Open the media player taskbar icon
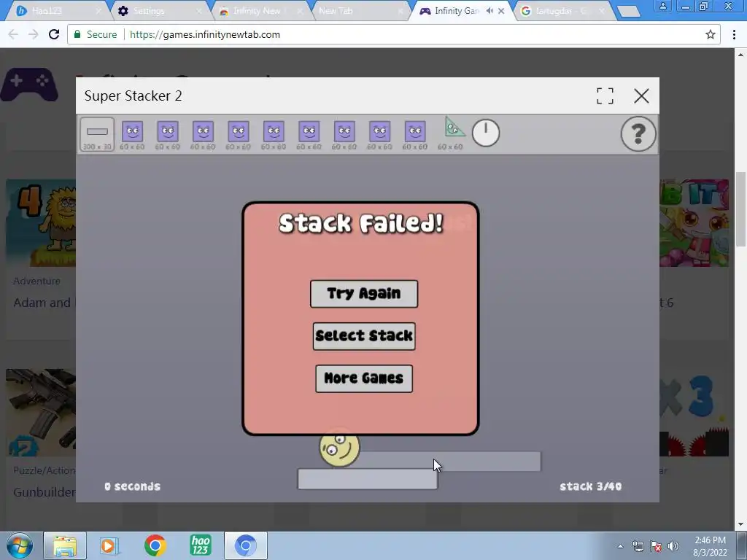The height and width of the screenshot is (560, 747). (x=109, y=545)
